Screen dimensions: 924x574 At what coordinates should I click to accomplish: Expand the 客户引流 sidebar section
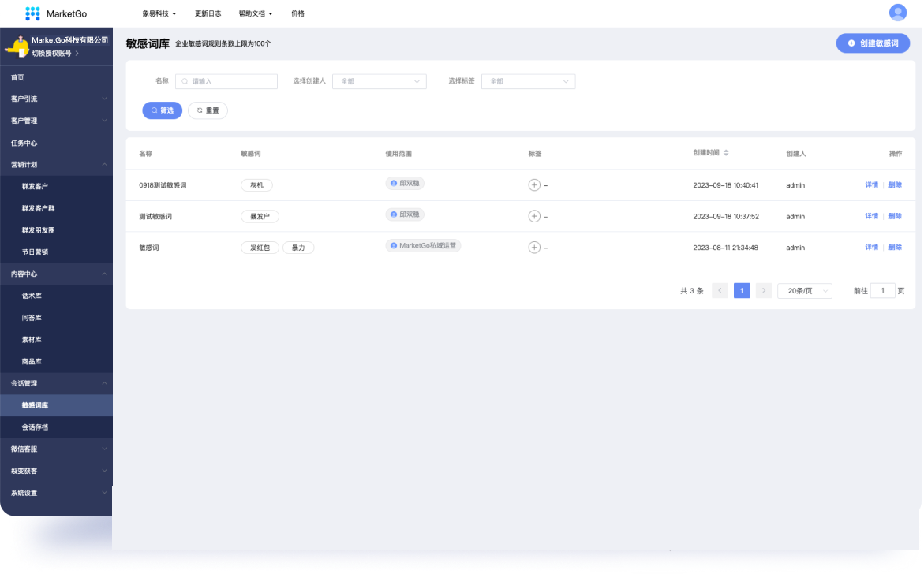click(55, 99)
